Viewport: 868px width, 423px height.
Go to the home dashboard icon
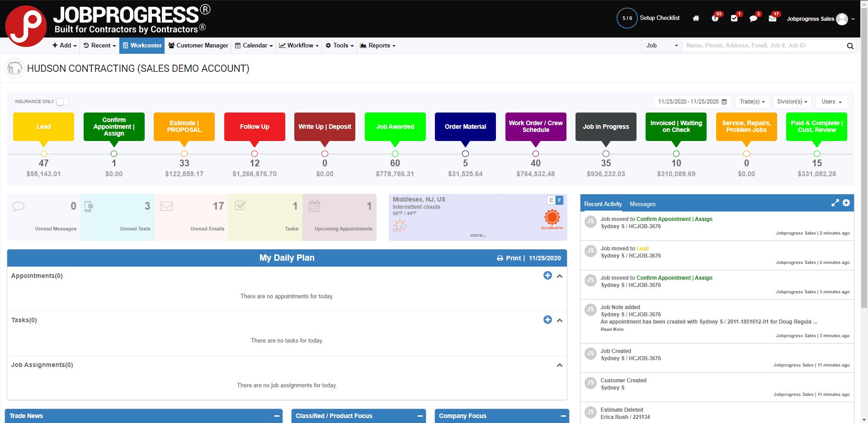pyautogui.click(x=696, y=19)
